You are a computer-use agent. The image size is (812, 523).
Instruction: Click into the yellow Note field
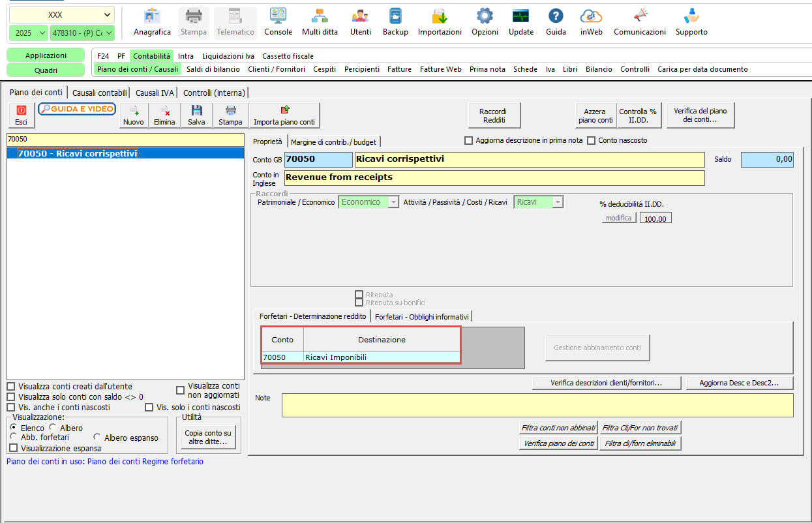click(x=537, y=405)
